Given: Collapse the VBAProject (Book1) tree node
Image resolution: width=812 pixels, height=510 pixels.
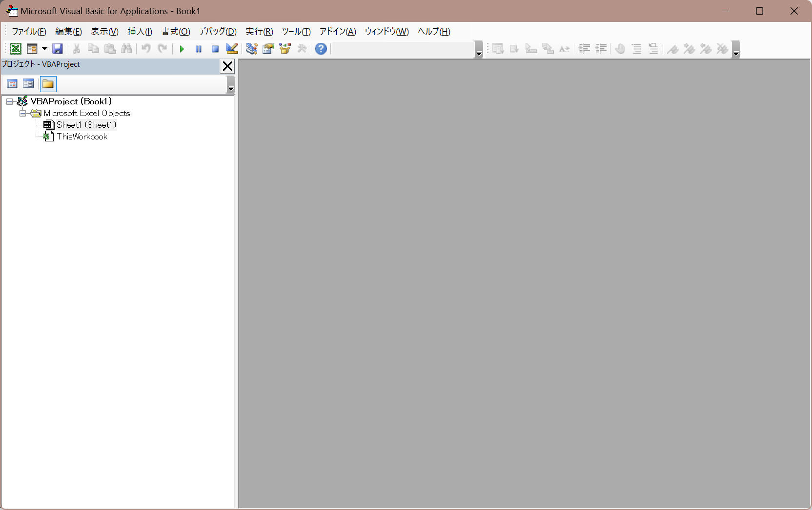Looking at the screenshot, I should click(x=9, y=101).
